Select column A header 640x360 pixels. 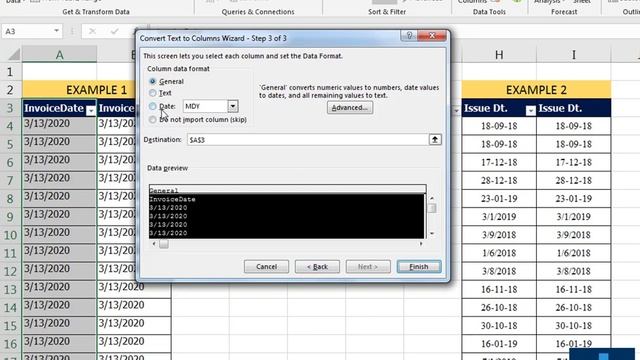[x=60, y=54]
